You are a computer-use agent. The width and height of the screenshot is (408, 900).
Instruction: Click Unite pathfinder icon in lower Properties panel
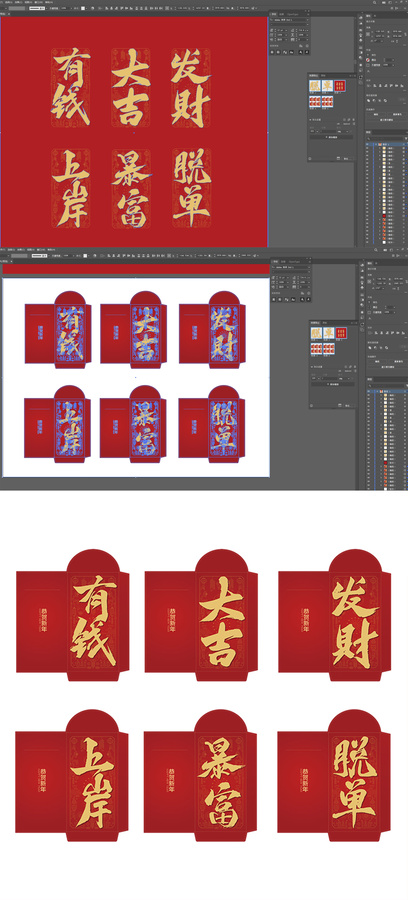(x=370, y=348)
